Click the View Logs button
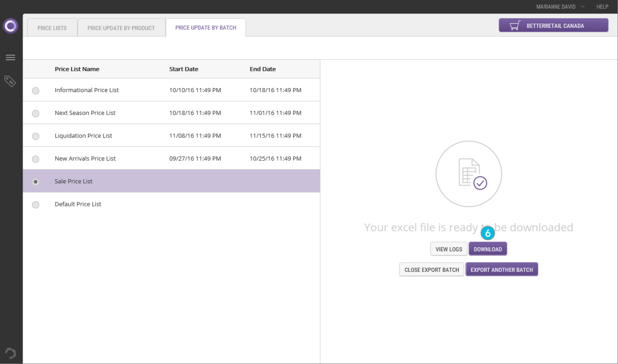The height and width of the screenshot is (364, 618). [x=449, y=249]
